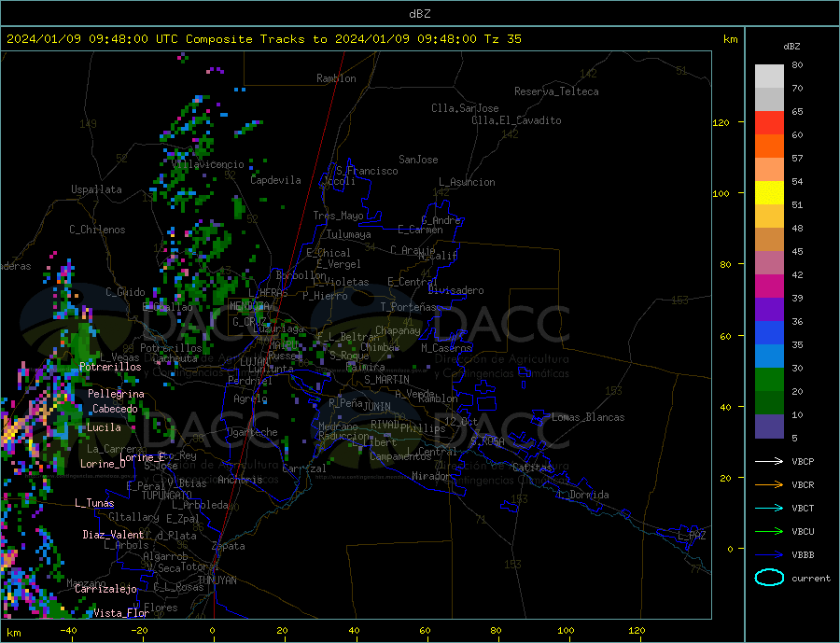Select the purple swatch between 39 and 36
840x643 pixels.
pyautogui.click(x=769, y=310)
